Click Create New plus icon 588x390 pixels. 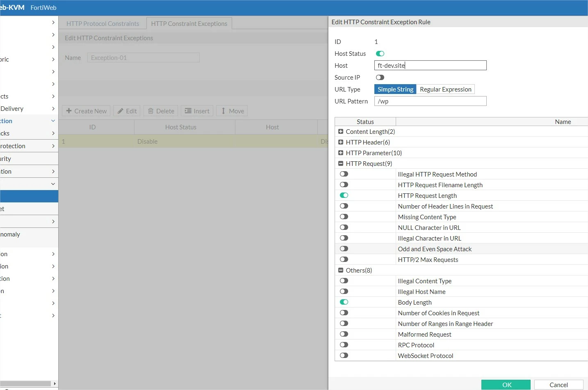[69, 111]
